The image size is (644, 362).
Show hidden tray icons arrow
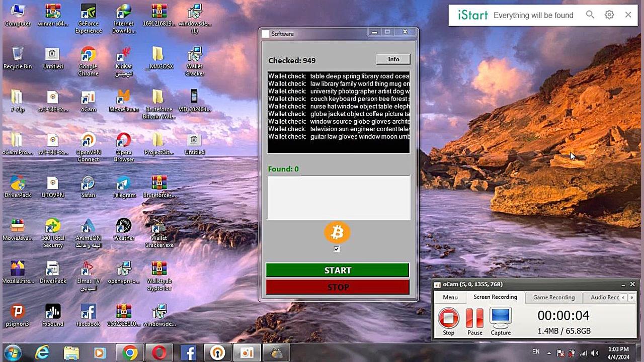click(x=549, y=353)
